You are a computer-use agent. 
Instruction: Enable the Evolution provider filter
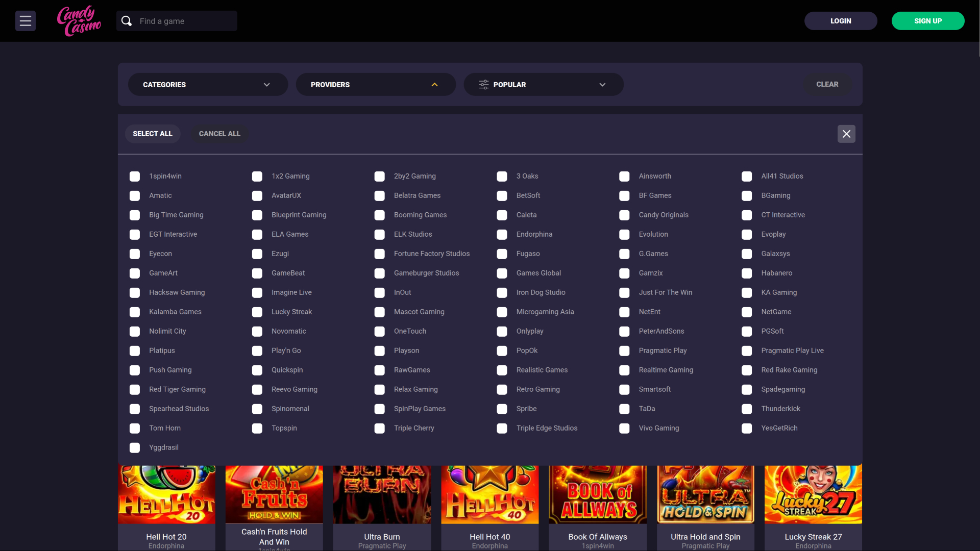pos(624,234)
